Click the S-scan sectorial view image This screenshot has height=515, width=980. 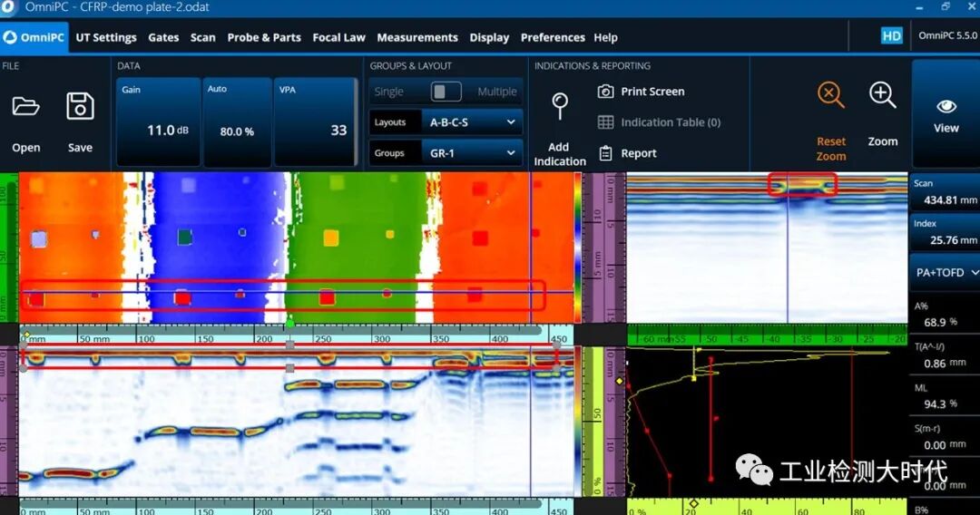pyautogui.click(x=767, y=248)
